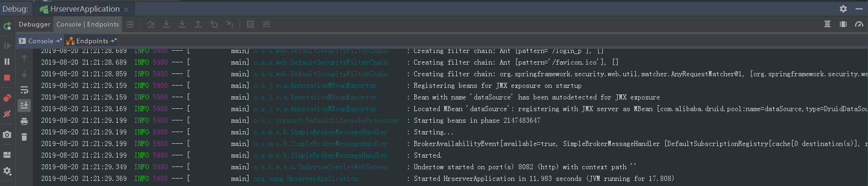The height and width of the screenshot is (186, 868).
Task: Select the Console | Endpoints tab
Action: [88, 24]
